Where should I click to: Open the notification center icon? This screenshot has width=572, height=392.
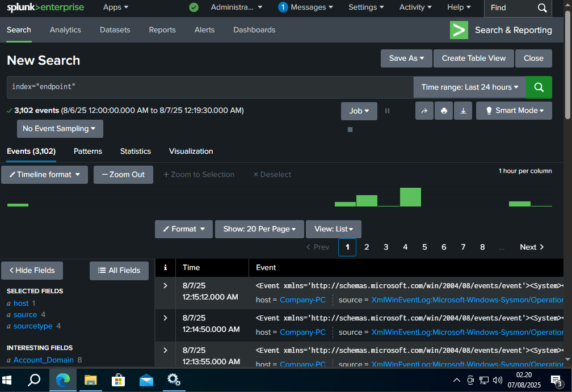point(556,381)
